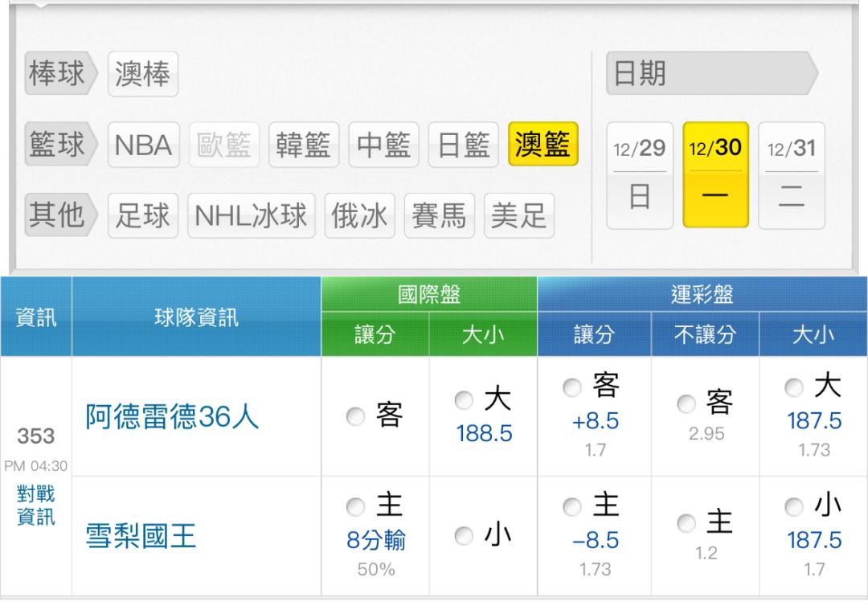Click the 不讓分 sub-header
Image resolution: width=868 pixels, height=614 pixels.
pos(705,334)
